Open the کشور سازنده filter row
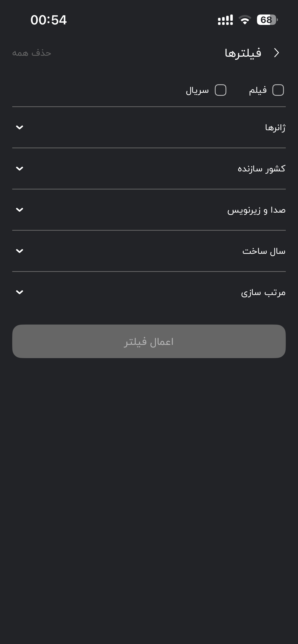 click(x=149, y=169)
